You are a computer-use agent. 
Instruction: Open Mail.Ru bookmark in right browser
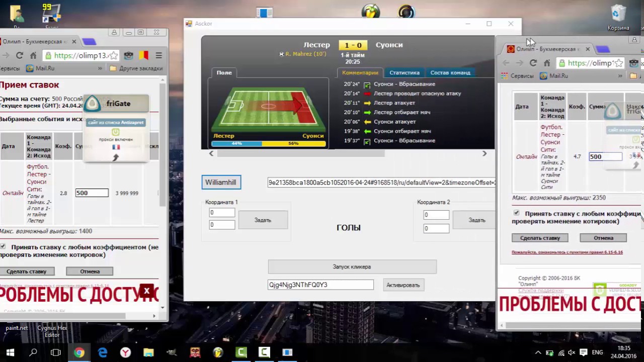553,76
